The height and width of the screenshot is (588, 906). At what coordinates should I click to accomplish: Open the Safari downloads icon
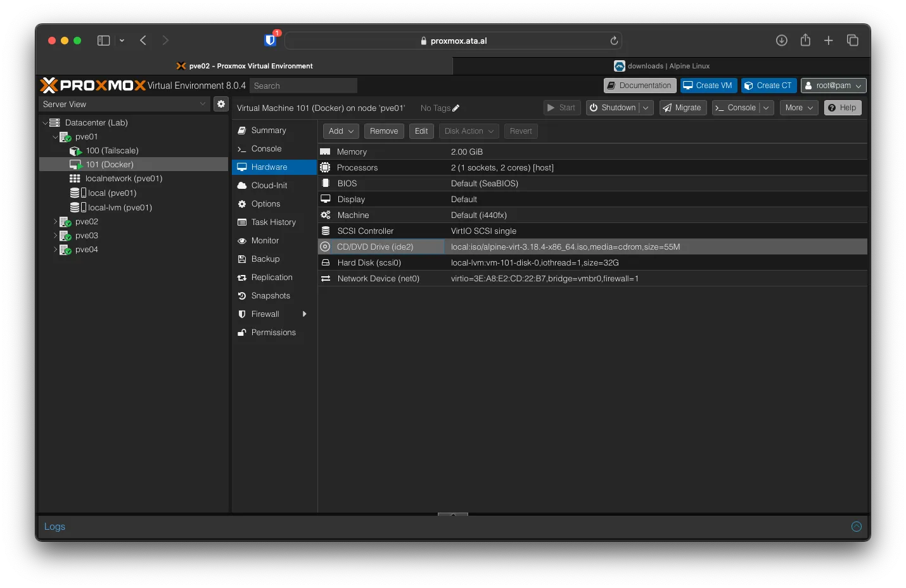pos(782,41)
